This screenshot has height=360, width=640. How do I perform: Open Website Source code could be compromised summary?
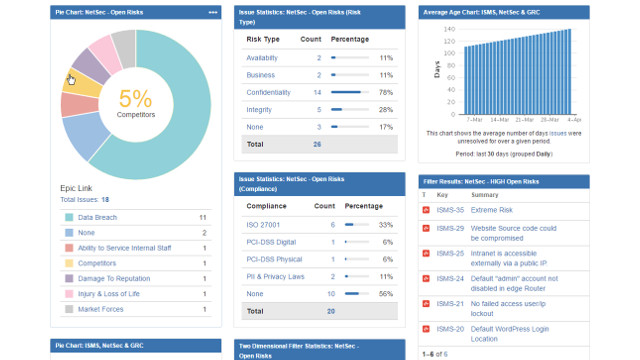pos(513,233)
